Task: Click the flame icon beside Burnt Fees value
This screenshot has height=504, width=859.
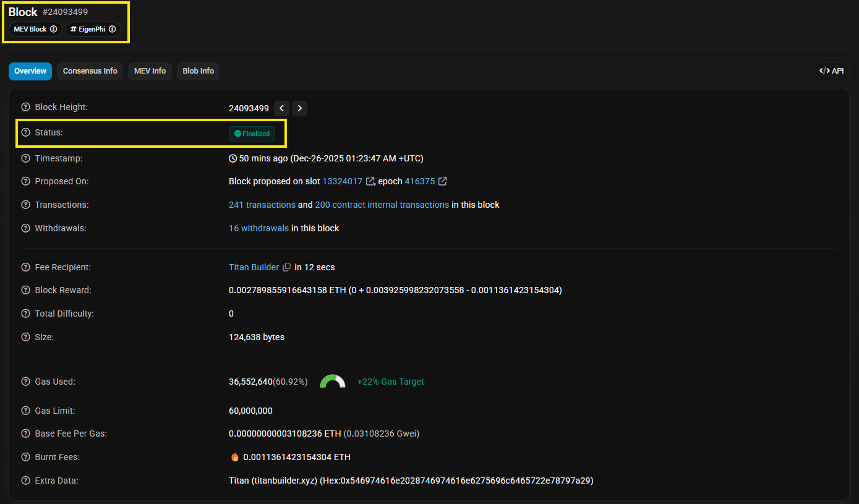Action: tap(234, 456)
